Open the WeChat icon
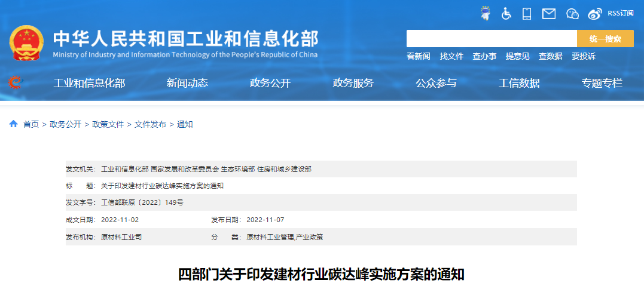This screenshot has height=286, width=644. pos(572,13)
